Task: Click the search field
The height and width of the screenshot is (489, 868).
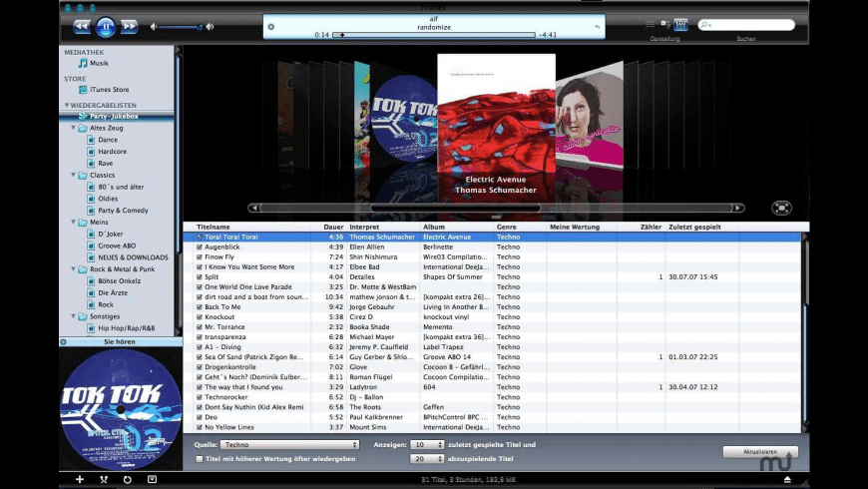Action: (x=746, y=24)
